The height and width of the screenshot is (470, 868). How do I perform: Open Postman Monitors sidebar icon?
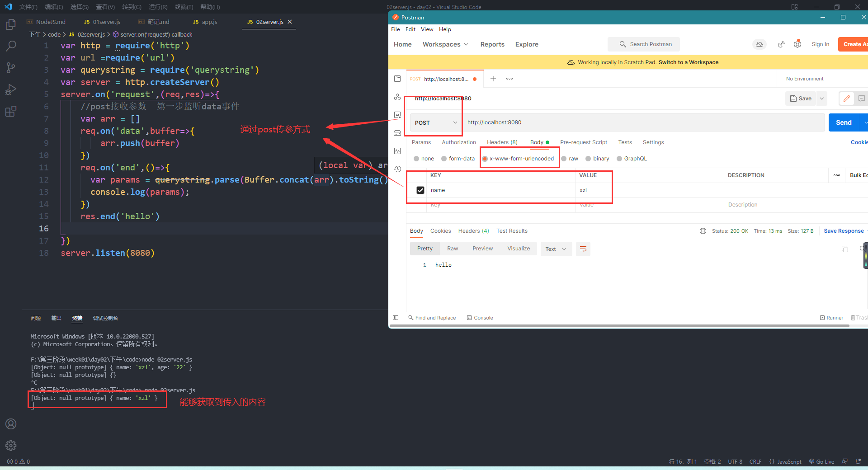(397, 151)
